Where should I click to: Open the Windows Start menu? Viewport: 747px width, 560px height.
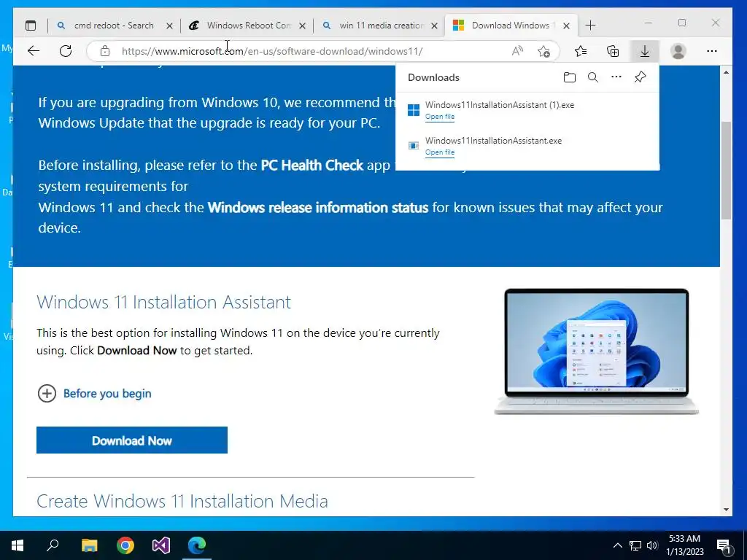point(18,545)
